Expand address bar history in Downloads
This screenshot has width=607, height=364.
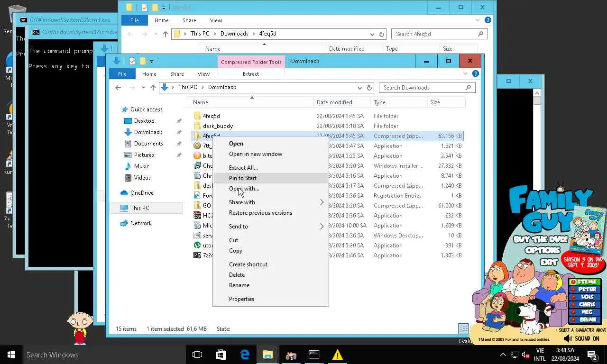coord(359,88)
